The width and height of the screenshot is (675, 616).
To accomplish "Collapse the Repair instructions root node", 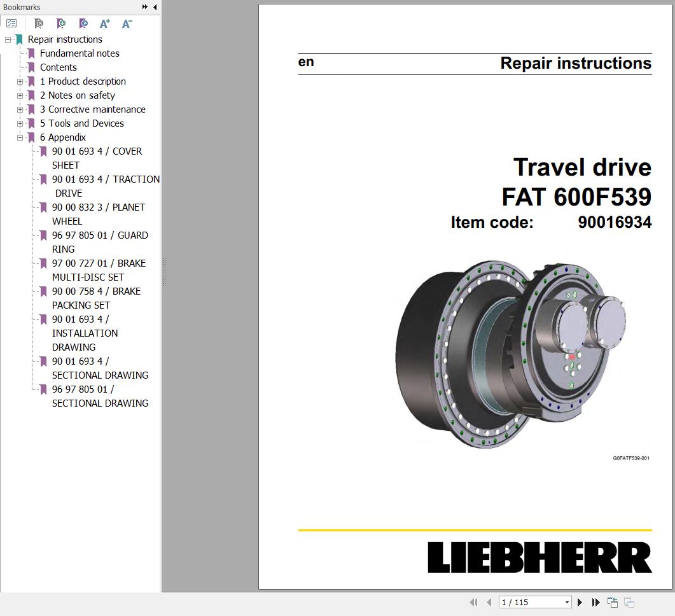I will pyautogui.click(x=8, y=39).
